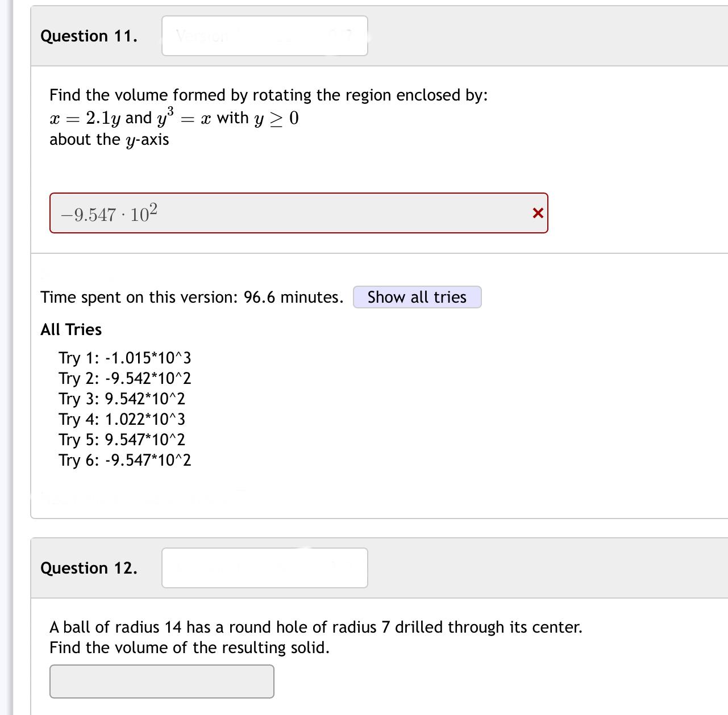728x715 pixels.
Task: Click the Try 6 entry
Action: pyautogui.click(x=125, y=461)
